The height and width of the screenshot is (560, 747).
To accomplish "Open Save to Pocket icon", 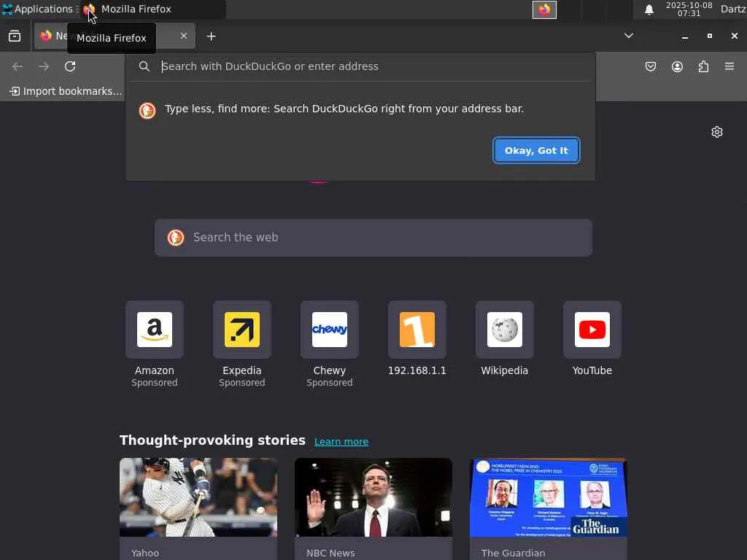I will 650,66.
